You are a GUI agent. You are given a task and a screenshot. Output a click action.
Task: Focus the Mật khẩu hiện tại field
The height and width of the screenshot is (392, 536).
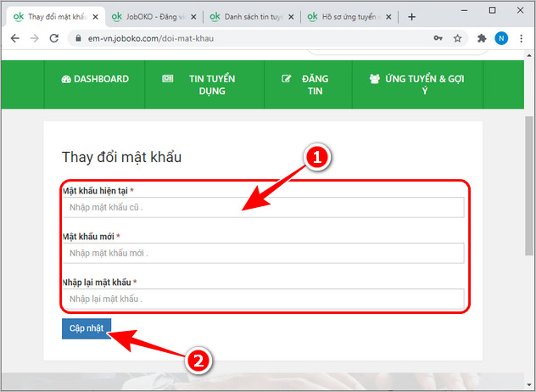pos(263,207)
